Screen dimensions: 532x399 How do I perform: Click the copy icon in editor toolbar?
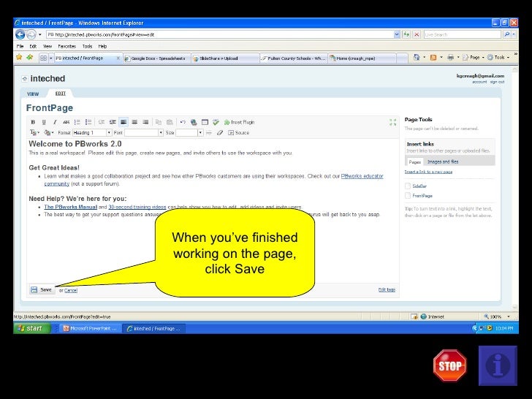[x=159, y=122]
